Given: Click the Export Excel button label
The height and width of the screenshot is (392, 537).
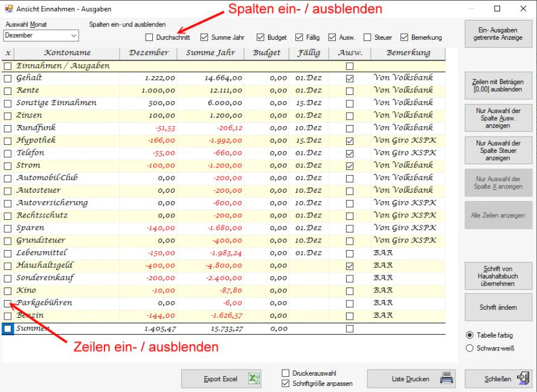Looking at the screenshot, I should coord(220,379).
